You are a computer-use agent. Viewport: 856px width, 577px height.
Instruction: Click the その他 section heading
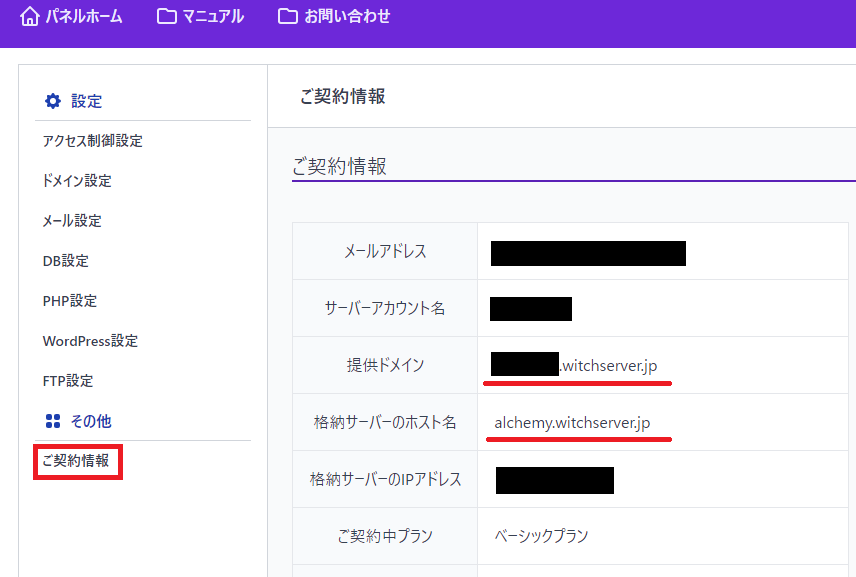coord(91,421)
